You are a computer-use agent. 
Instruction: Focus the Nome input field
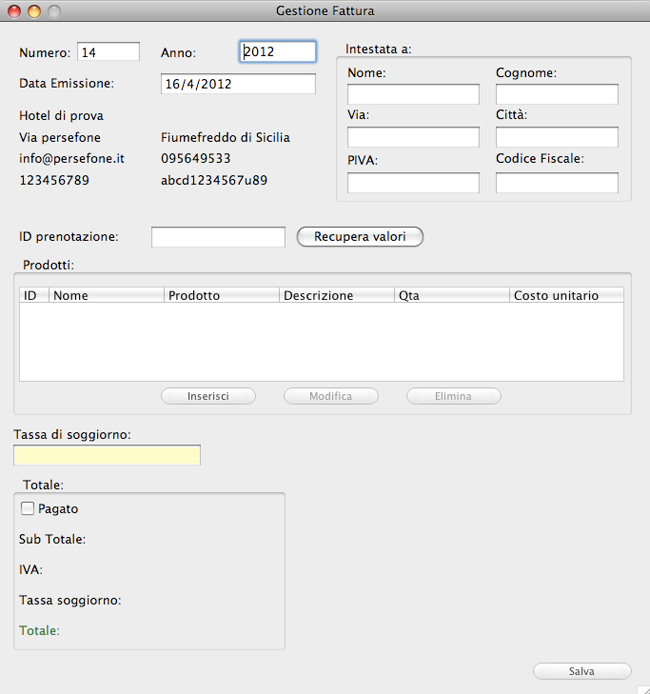coord(413,94)
